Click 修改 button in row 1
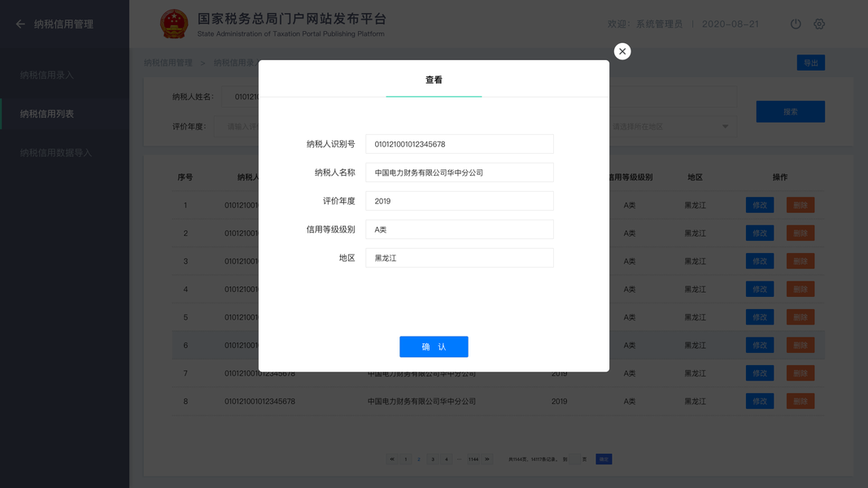This screenshot has width=868, height=488. point(760,205)
